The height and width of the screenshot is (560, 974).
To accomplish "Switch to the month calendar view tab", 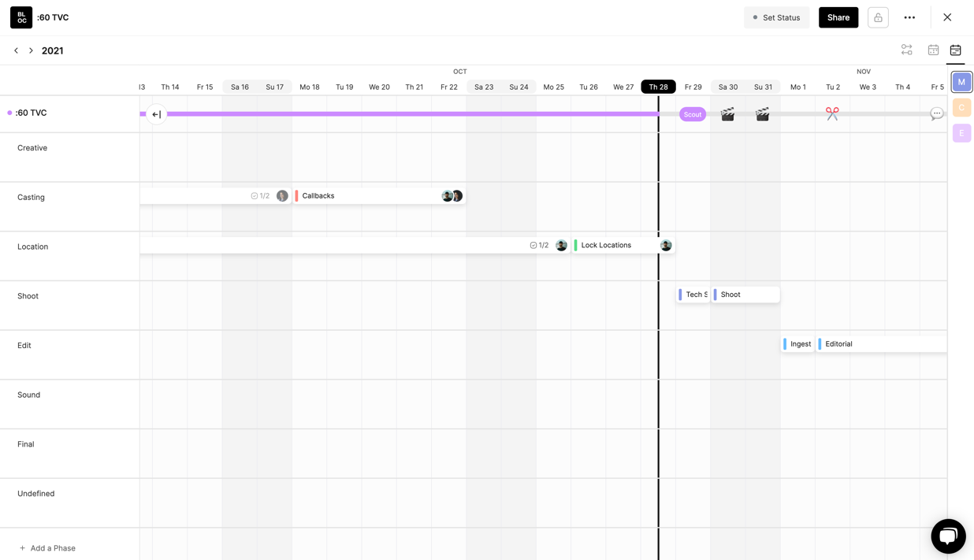I will 933,50.
